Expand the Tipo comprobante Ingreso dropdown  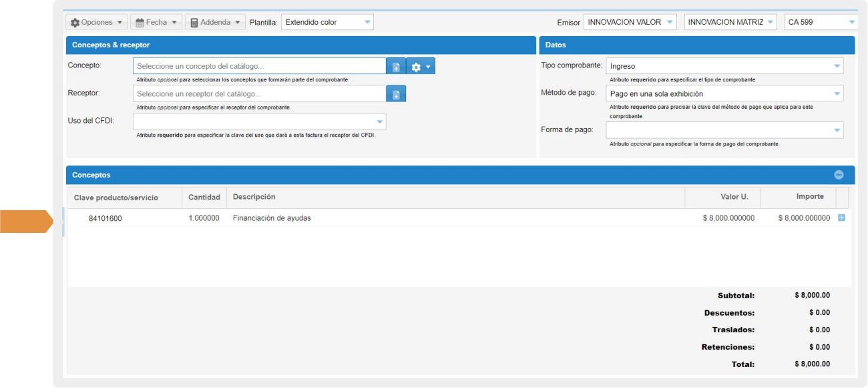[x=724, y=66]
